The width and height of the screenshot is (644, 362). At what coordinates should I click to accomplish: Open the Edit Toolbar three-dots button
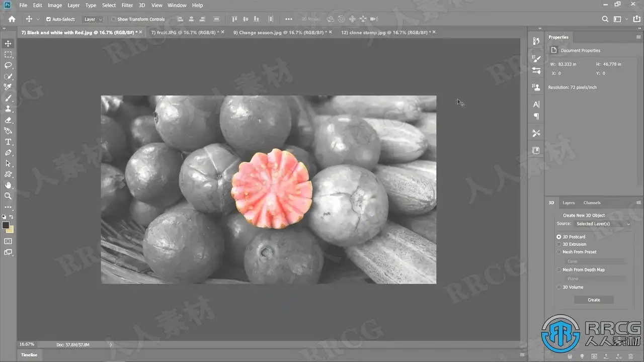coord(8,207)
